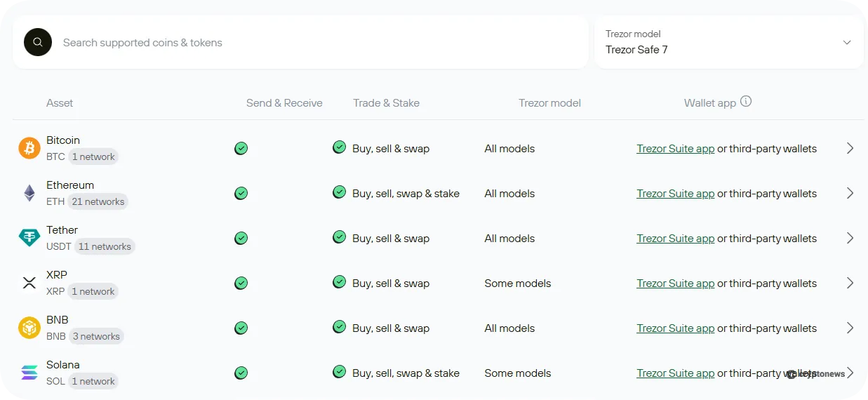Open Trezor Suite app link for Ethereum
868x400 pixels.
click(675, 194)
